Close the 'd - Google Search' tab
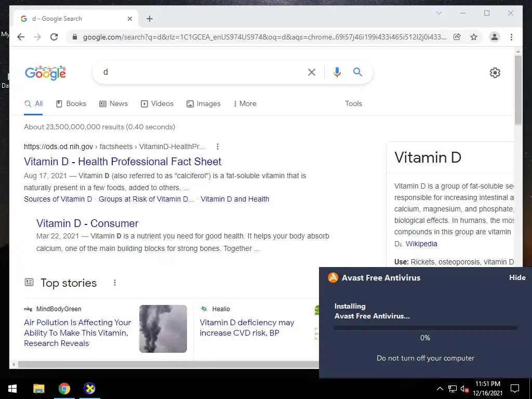The image size is (532, 399). 129,19
